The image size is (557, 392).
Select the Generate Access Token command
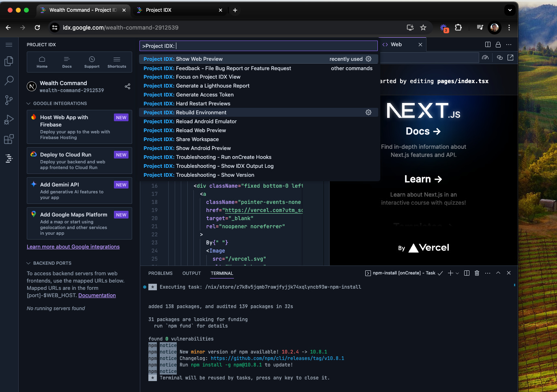pyautogui.click(x=259, y=94)
